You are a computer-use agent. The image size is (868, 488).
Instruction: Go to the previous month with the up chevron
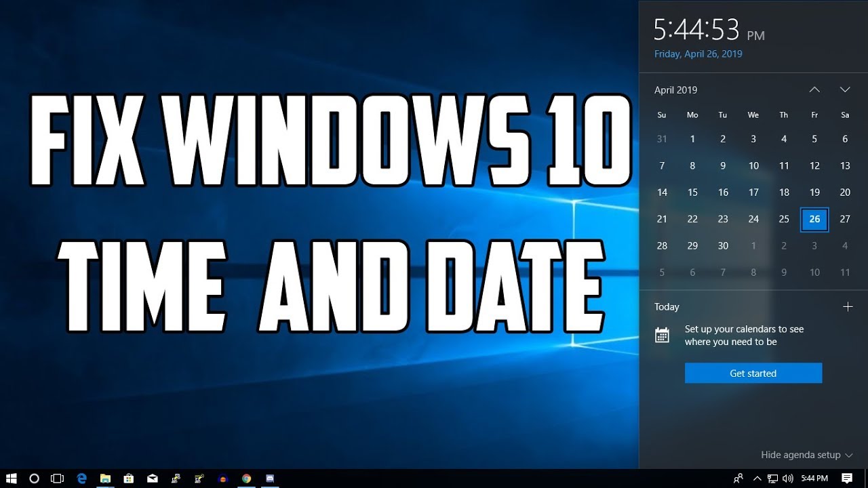coord(814,89)
